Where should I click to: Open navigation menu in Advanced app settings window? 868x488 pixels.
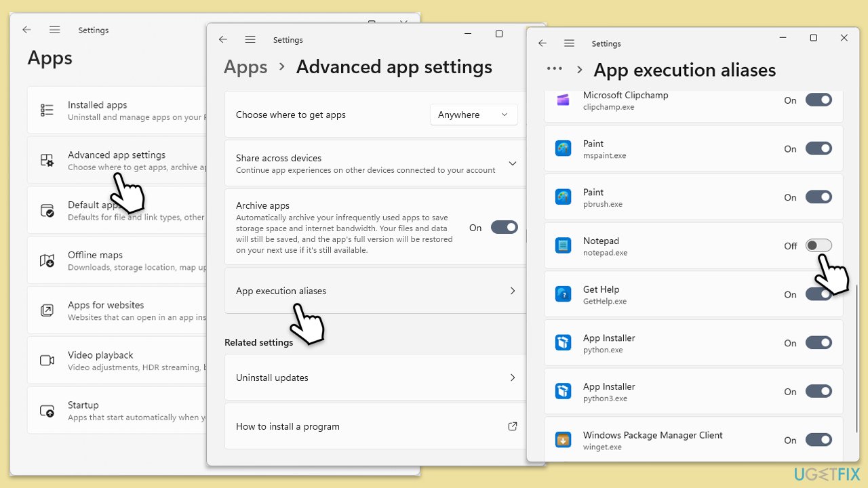[250, 39]
